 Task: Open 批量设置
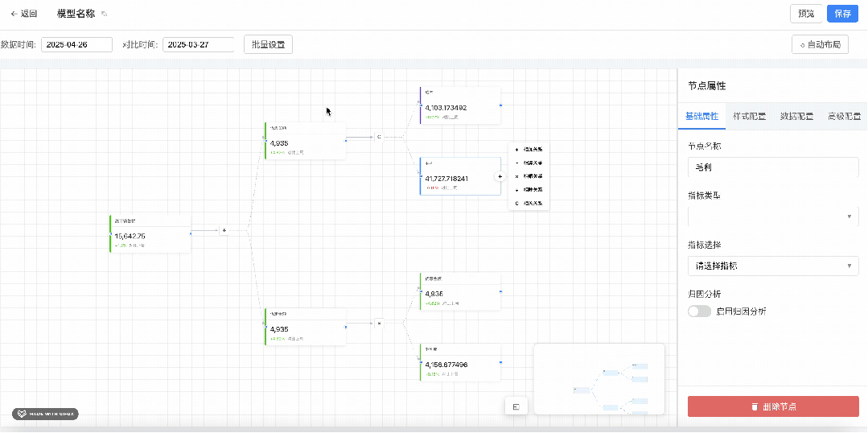[269, 45]
